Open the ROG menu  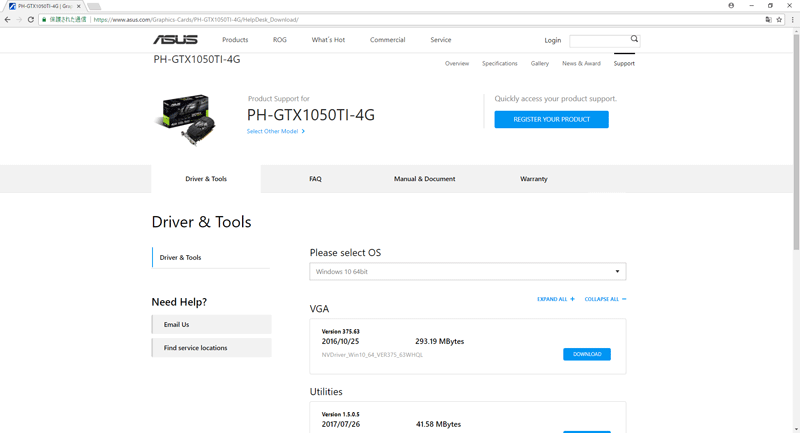tap(280, 40)
